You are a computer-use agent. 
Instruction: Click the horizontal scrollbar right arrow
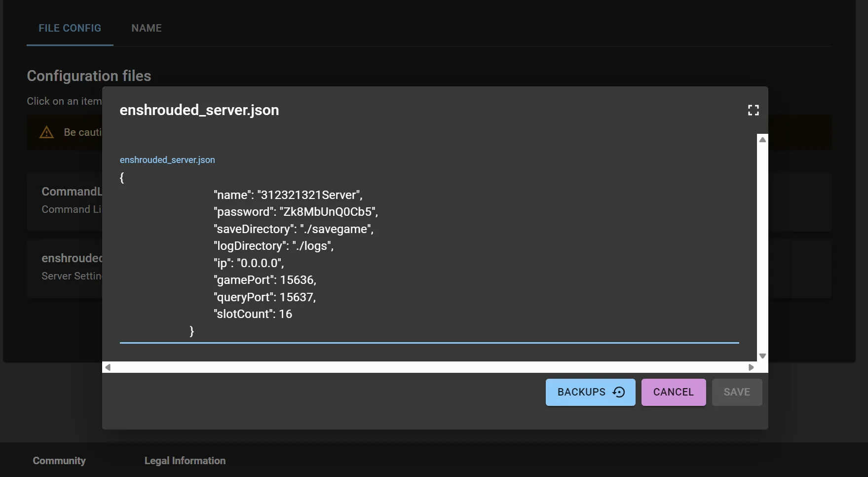click(751, 367)
